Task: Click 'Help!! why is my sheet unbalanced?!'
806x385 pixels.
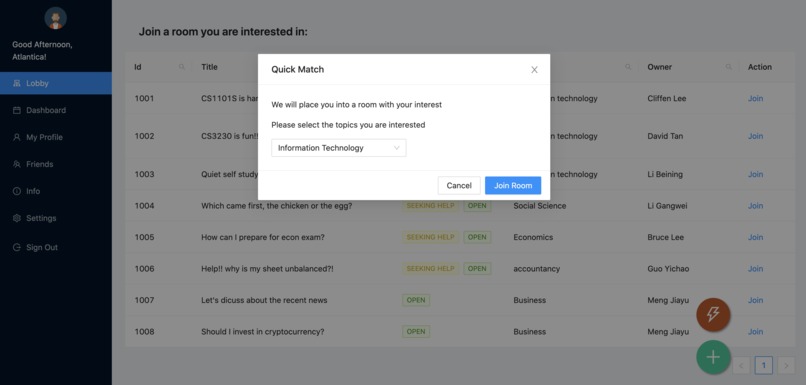Action: pyautogui.click(x=267, y=269)
